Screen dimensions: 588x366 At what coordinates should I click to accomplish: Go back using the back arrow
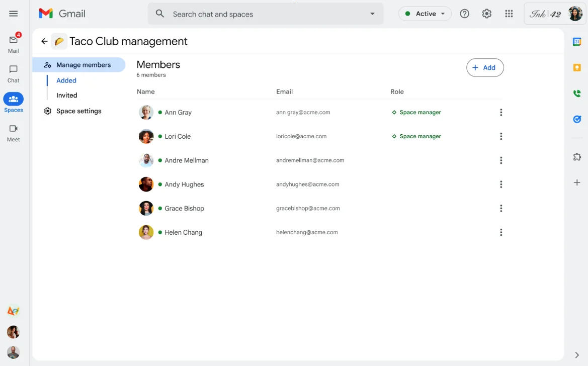point(44,42)
